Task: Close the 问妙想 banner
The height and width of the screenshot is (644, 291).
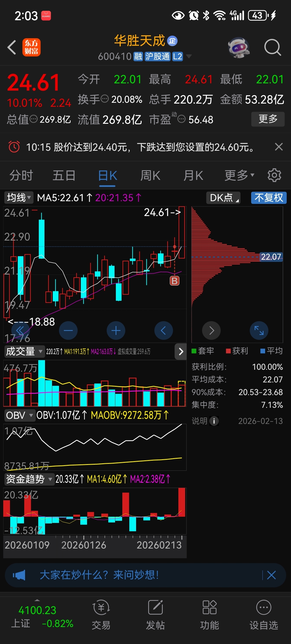Action: pyautogui.click(x=271, y=575)
